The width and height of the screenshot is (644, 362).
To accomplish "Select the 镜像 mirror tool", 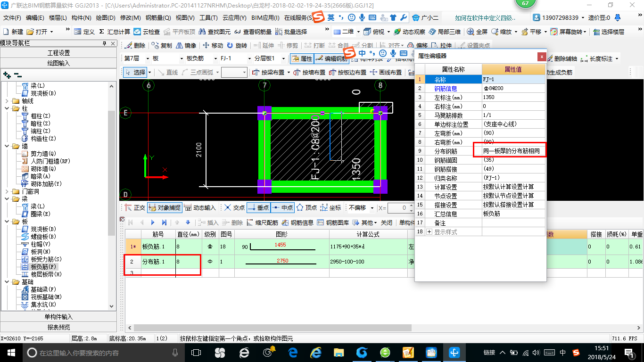I will point(186,46).
